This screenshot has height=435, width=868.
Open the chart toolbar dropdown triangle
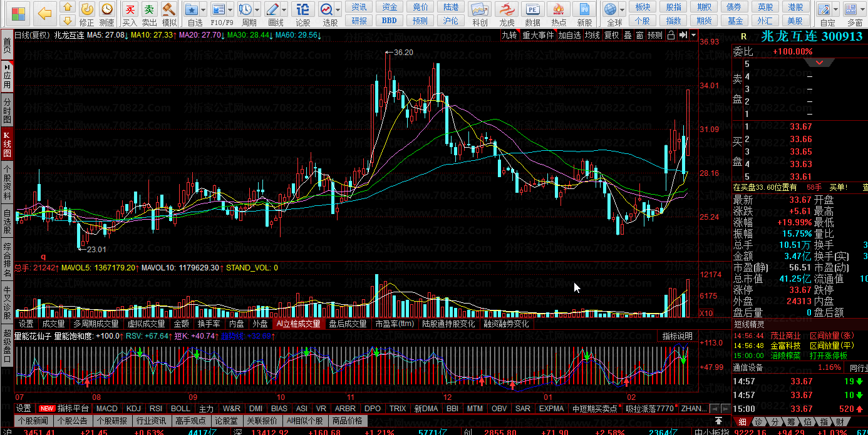click(x=694, y=35)
